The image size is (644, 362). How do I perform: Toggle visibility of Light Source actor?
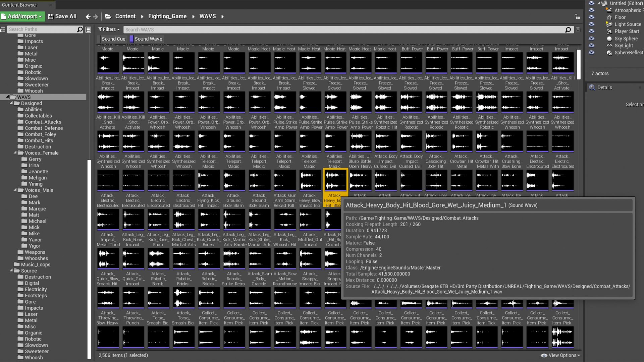(x=591, y=24)
